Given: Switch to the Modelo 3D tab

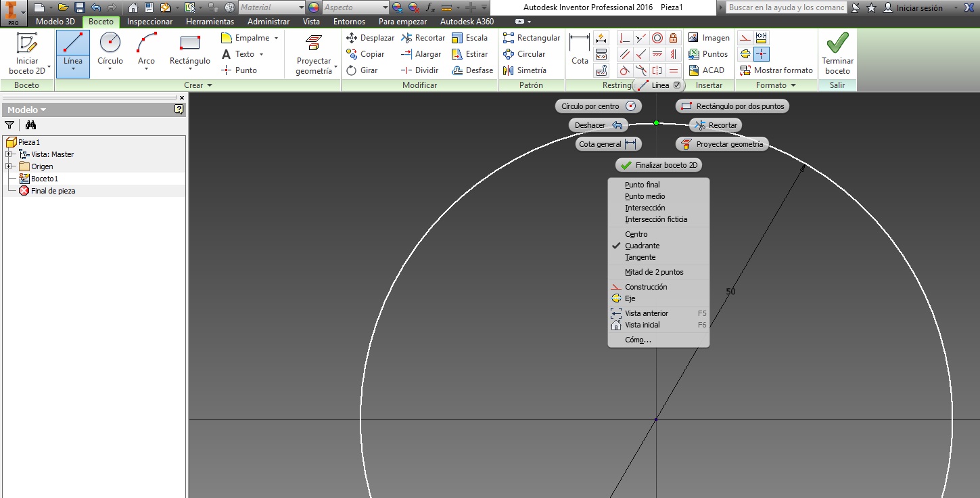Looking at the screenshot, I should [55, 22].
